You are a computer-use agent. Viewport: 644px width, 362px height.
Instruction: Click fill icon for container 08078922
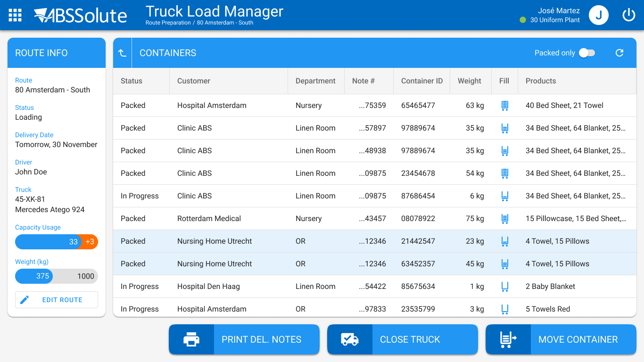[x=505, y=219]
